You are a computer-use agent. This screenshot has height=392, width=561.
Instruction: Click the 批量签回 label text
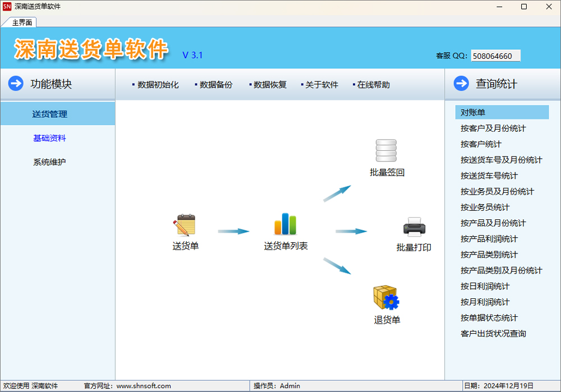tap(387, 172)
